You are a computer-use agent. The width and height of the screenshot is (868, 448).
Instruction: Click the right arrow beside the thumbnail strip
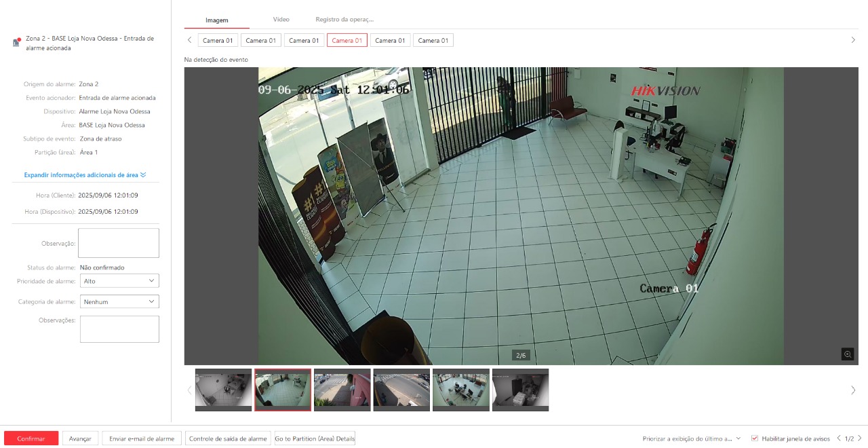[853, 390]
